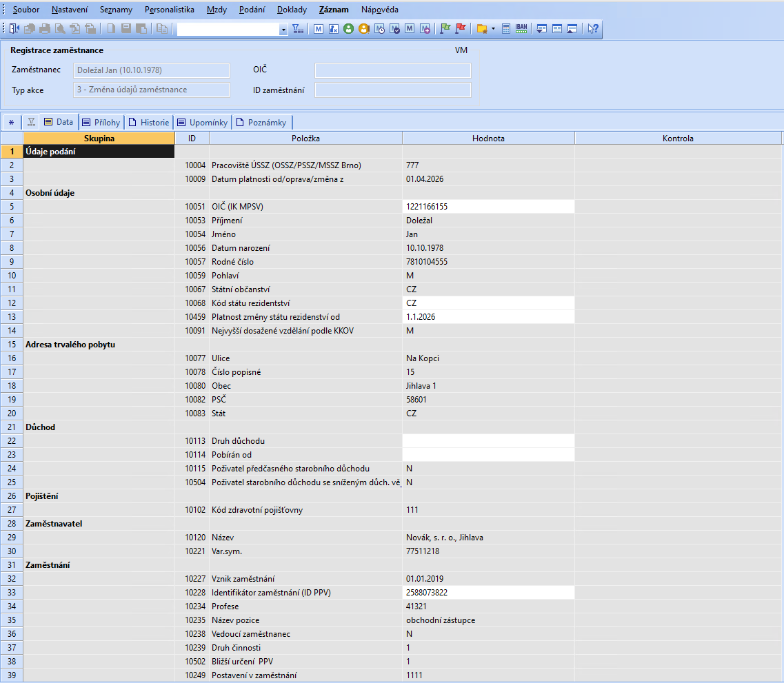Image resolution: width=784 pixels, height=683 pixels.
Task: Switch to the Historie tab
Action: (149, 122)
